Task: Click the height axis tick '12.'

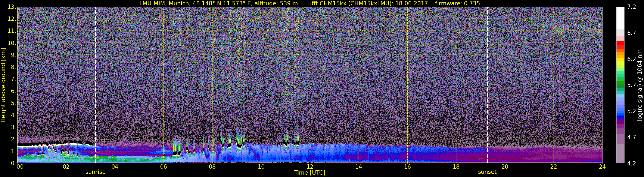Action: click(12, 19)
